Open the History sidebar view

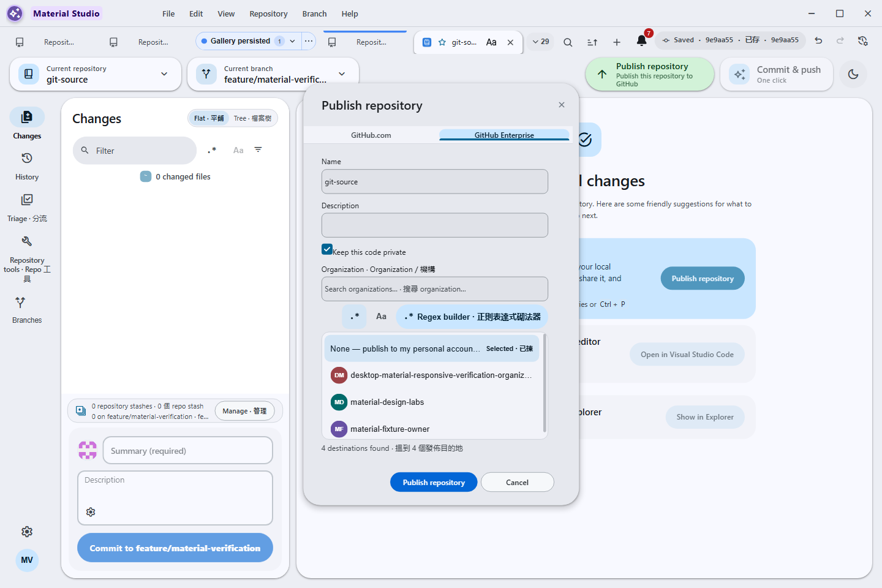coord(27,166)
